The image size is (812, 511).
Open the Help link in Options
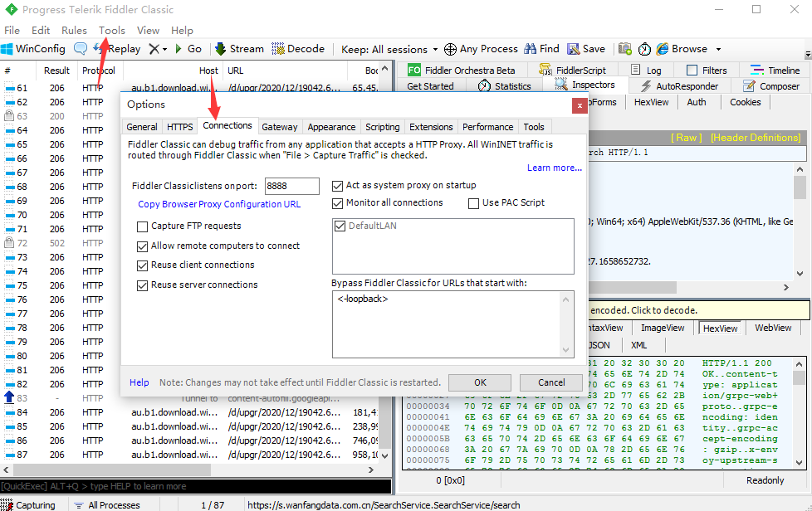tap(139, 382)
